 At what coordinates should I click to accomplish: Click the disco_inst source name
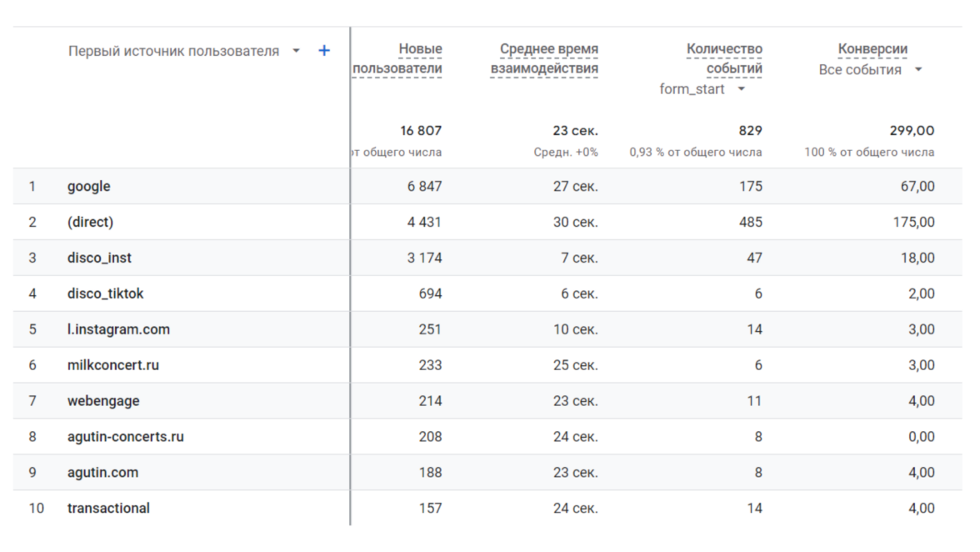99,258
